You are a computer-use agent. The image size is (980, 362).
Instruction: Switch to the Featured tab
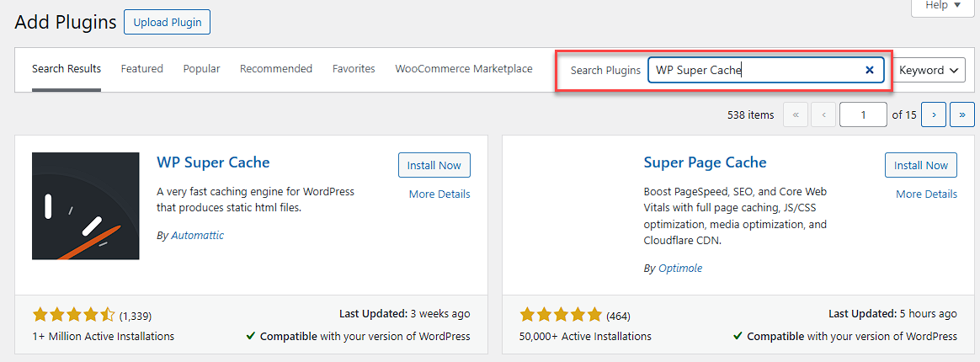point(141,69)
